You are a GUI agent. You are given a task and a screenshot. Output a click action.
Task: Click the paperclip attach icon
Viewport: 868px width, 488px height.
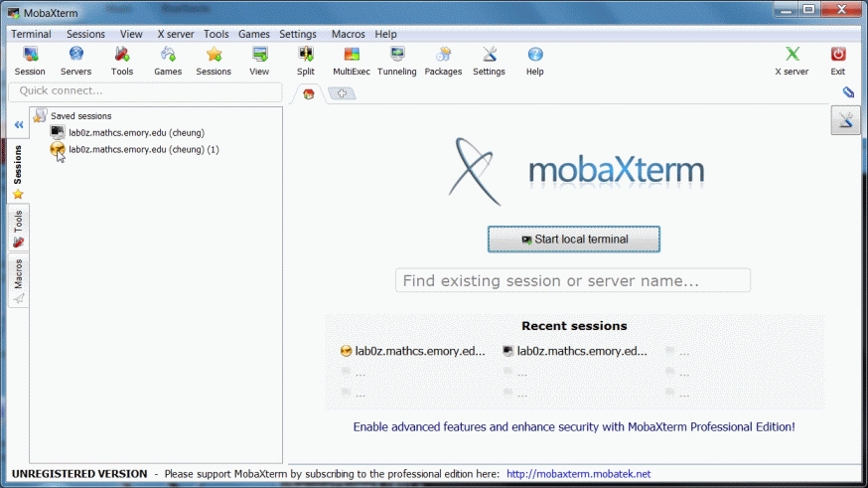click(x=848, y=92)
